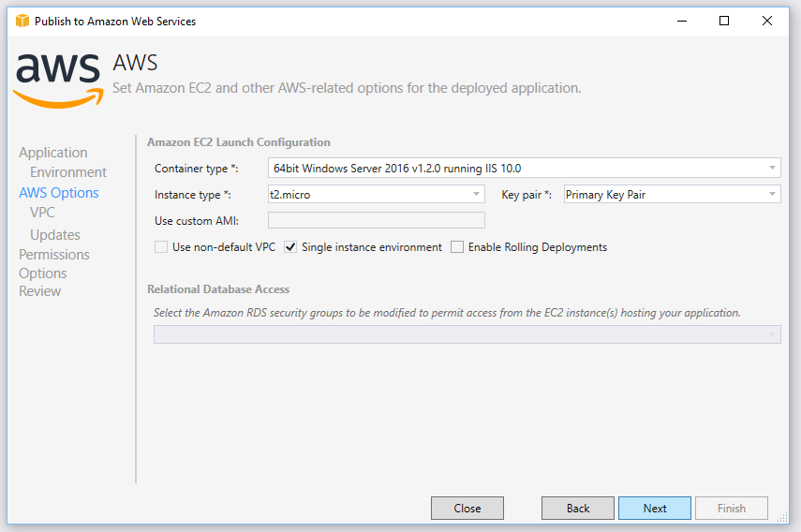Focus the Use custom AMI text field

pyautogui.click(x=376, y=220)
